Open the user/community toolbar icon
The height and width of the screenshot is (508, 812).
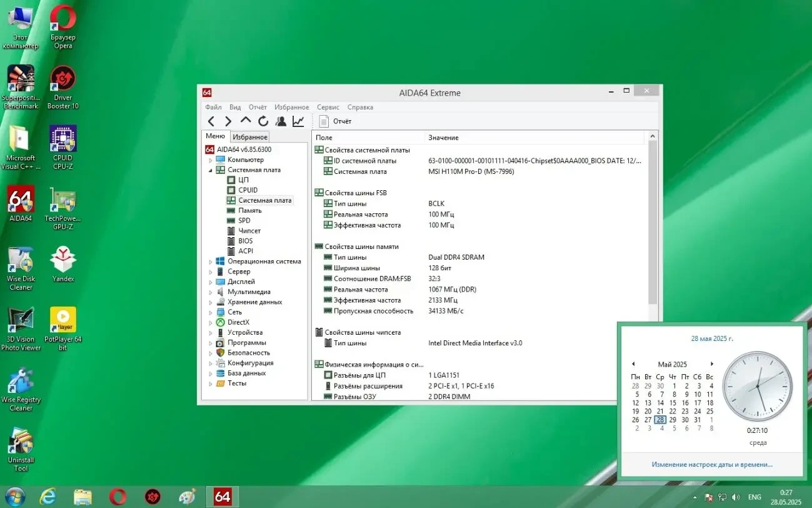280,121
